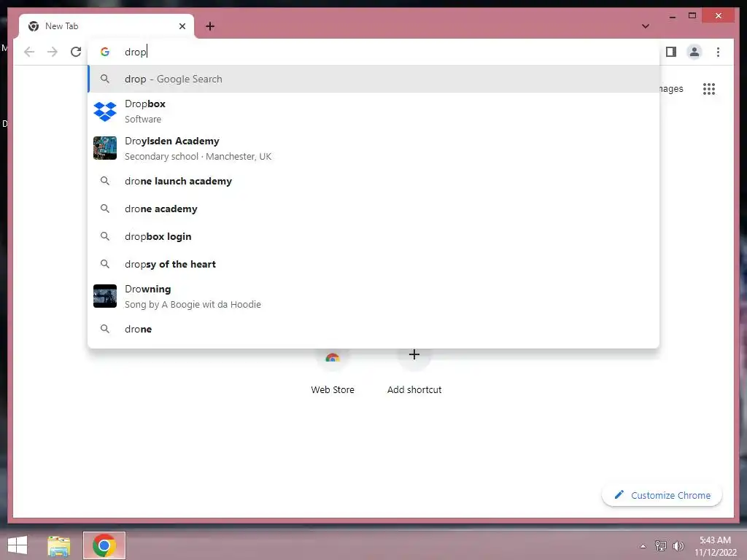
Task: Expand the tab search chevron
Action: click(x=646, y=26)
